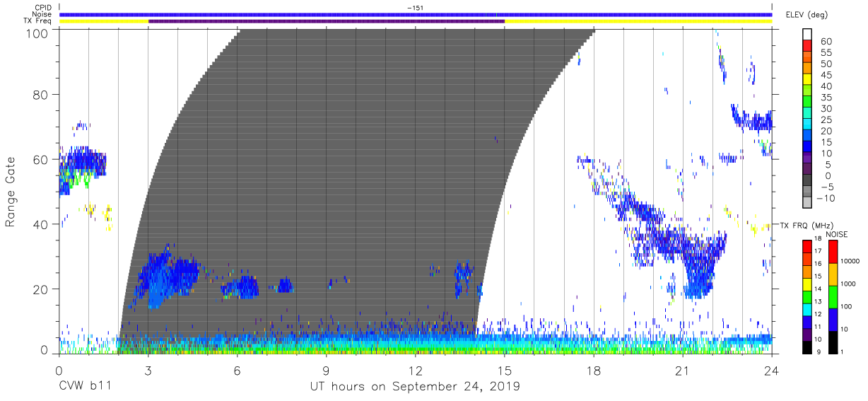Click the 24 tick on the UT hours axis
This screenshot has height=401, width=868.
771,369
